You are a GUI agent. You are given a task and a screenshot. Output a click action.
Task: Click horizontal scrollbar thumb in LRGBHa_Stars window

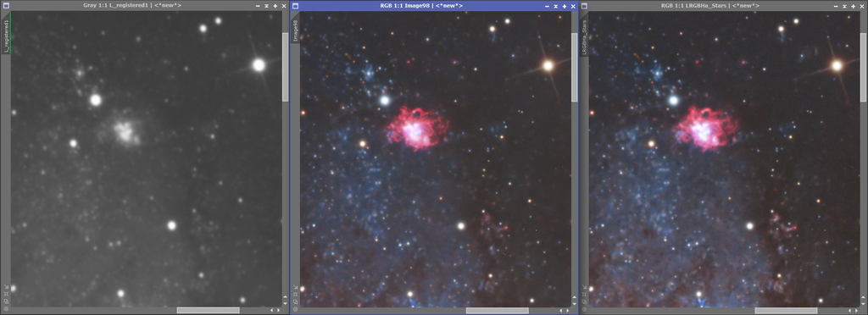786,311
